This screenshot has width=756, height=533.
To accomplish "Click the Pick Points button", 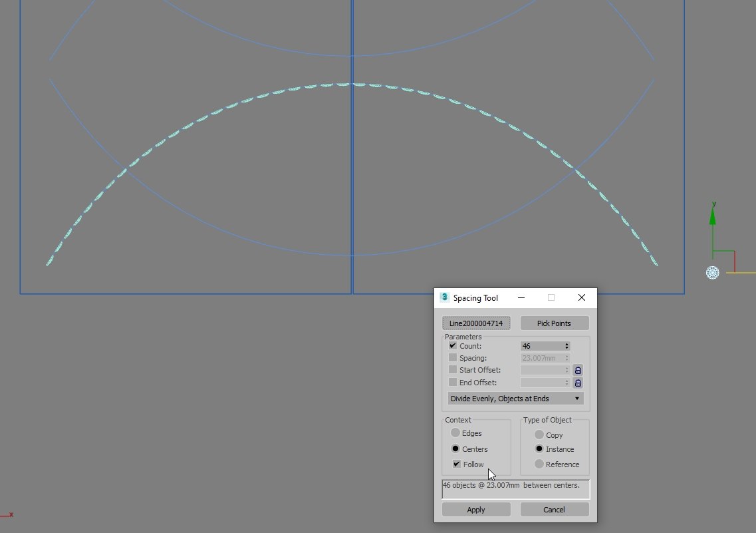I will (554, 323).
